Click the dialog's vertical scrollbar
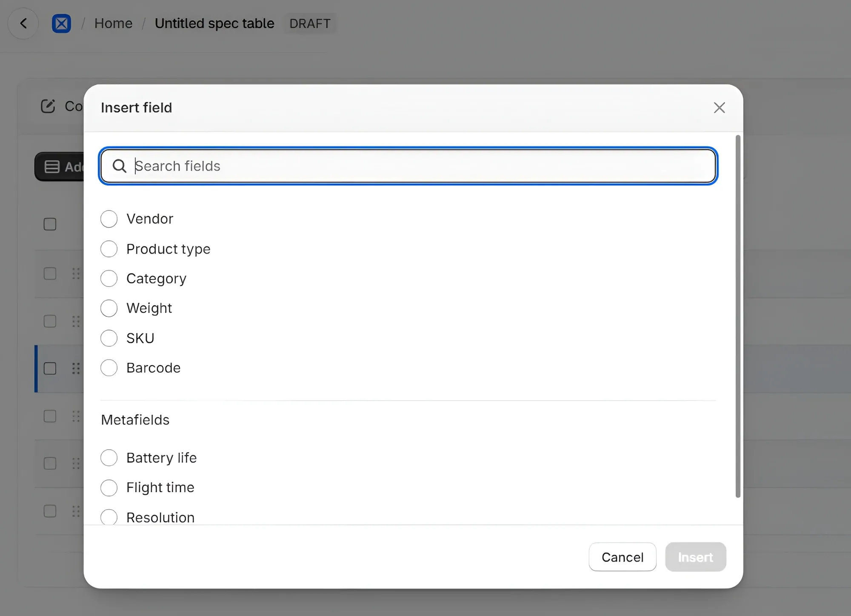 (738, 316)
